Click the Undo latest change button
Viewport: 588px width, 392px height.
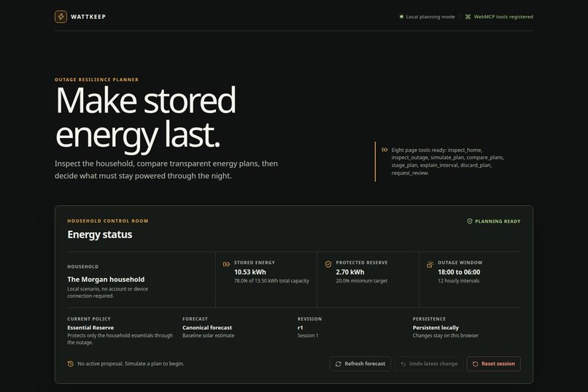point(429,364)
